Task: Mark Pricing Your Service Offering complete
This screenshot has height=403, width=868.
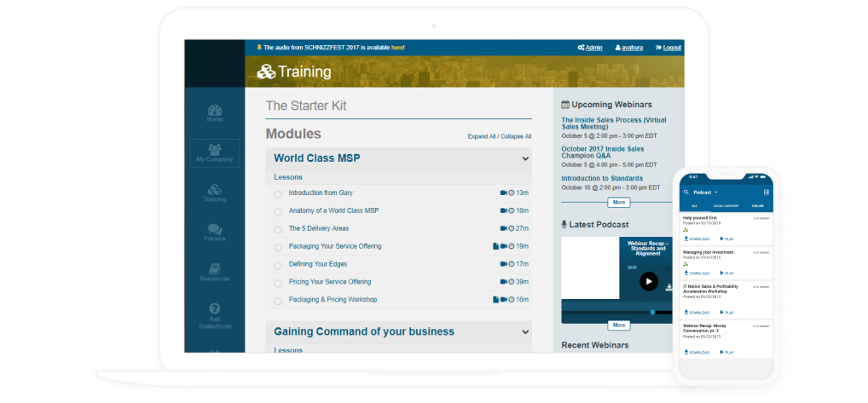Action: pos(278,283)
